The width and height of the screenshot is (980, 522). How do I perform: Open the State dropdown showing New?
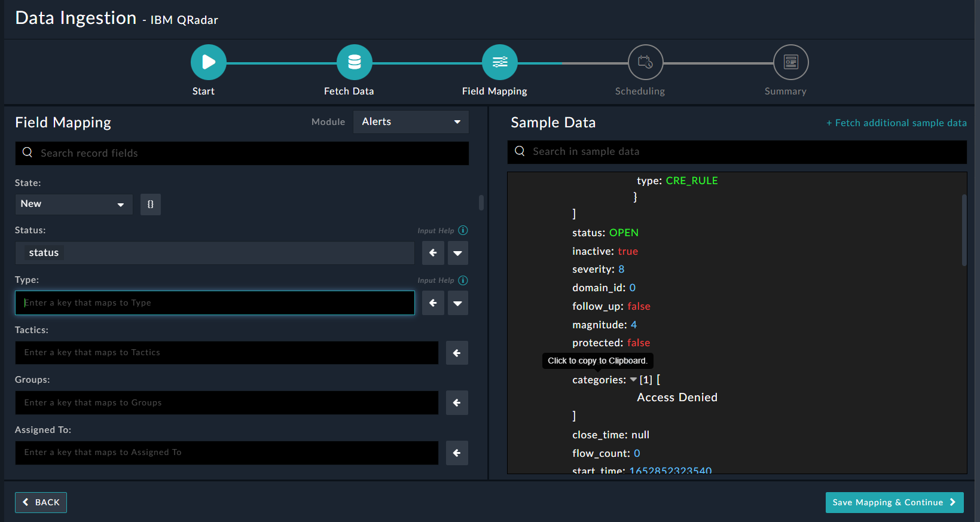pyautogui.click(x=73, y=204)
